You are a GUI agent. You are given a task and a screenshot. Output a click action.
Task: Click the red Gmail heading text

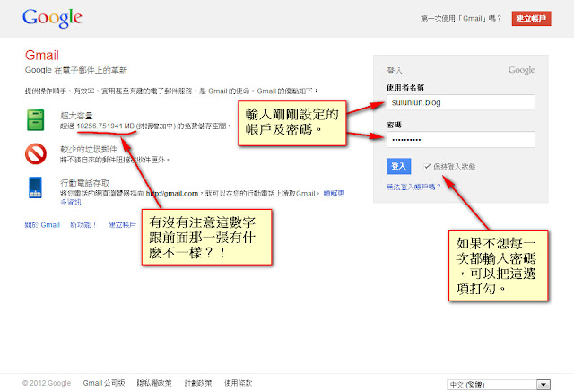click(42, 56)
